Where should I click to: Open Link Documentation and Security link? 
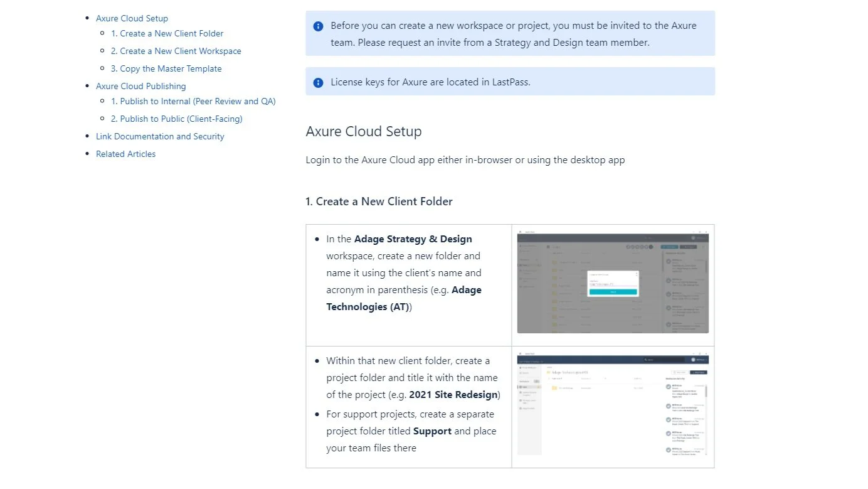click(x=160, y=136)
